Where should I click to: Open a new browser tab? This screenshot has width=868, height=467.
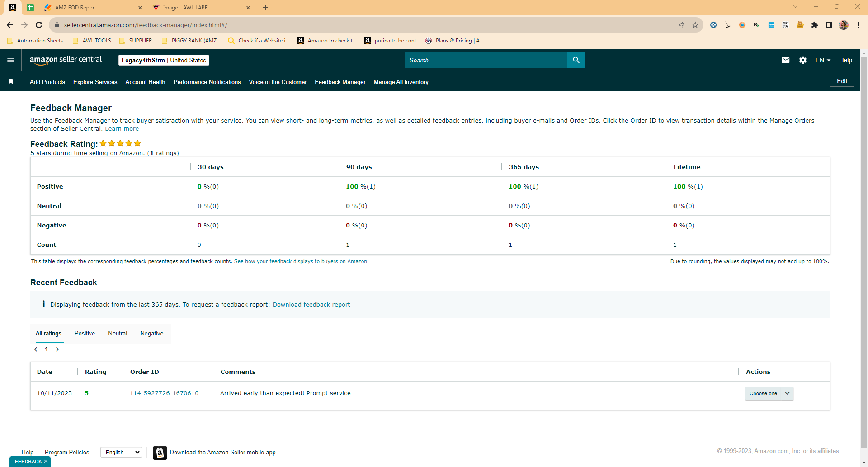265,8
